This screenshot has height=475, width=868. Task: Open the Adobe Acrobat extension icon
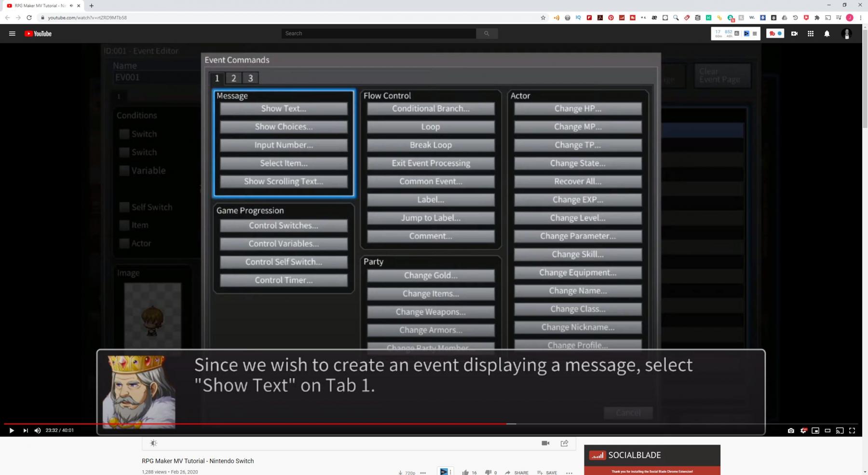click(x=600, y=17)
